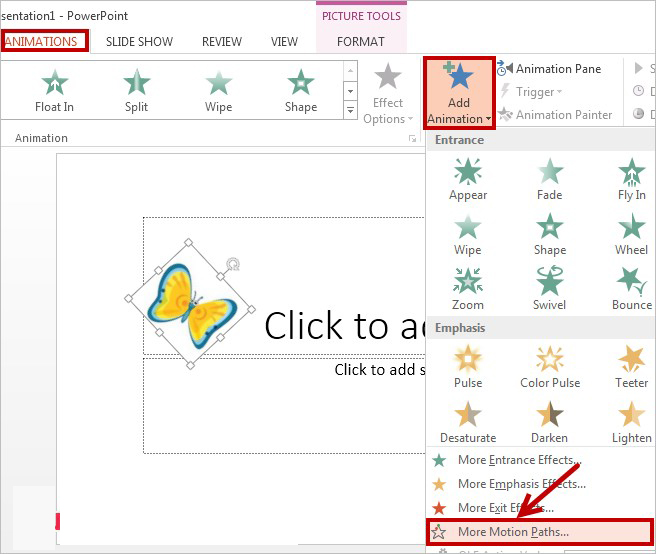Click the top corner handle of butterfly image
Screen dimensions: 656x554
(x=189, y=242)
